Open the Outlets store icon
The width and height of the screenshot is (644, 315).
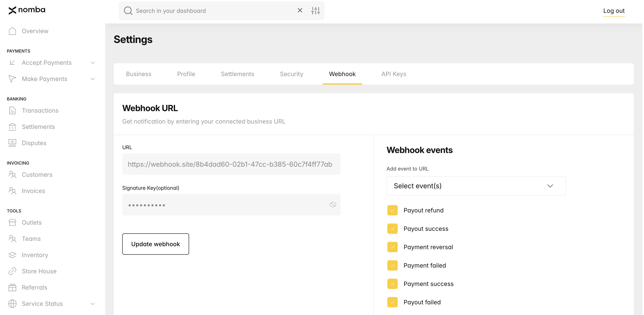[12, 223]
